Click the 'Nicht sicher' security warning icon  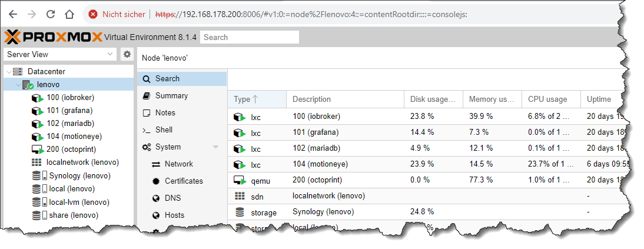93,14
